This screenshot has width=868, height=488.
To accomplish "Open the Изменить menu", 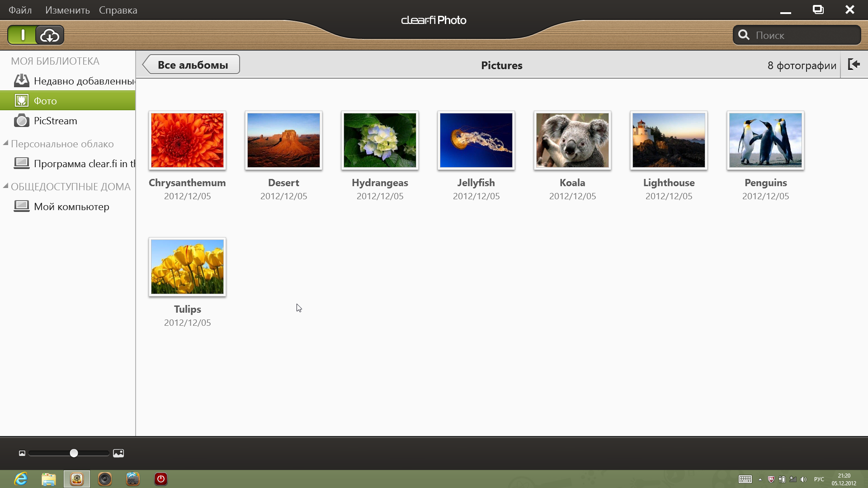I will click(x=67, y=10).
